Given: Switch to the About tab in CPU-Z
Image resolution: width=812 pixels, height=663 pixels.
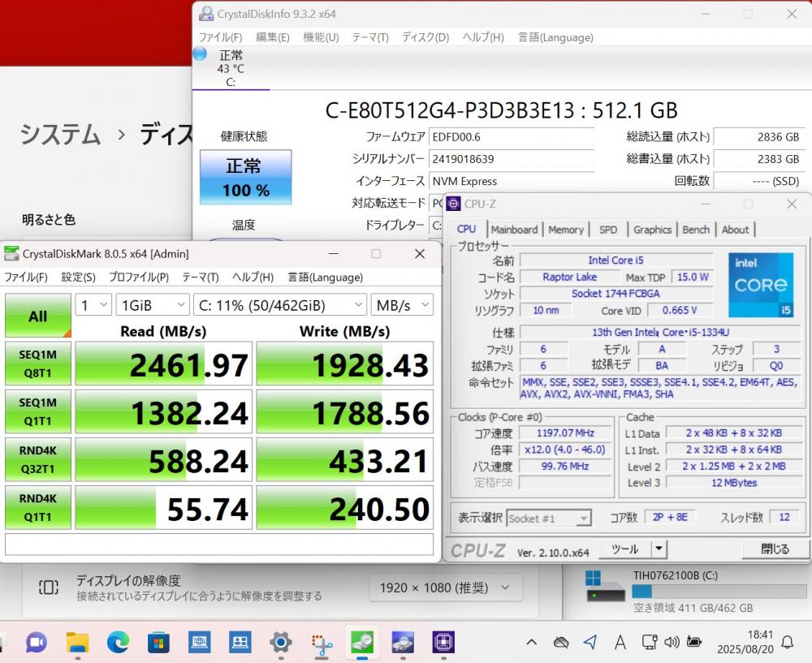Looking at the screenshot, I should tap(735, 230).
